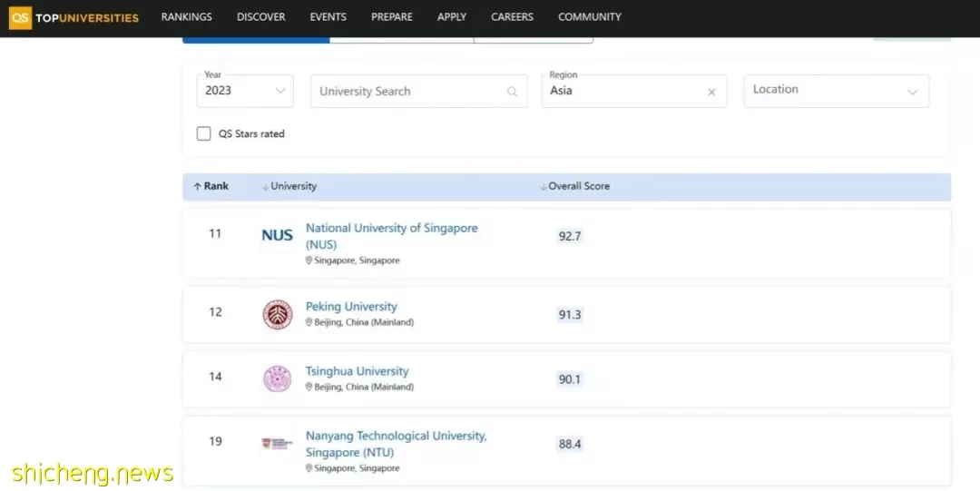Screen dimensions: 980x491
Task: Click rank number 14
Action: tap(215, 377)
